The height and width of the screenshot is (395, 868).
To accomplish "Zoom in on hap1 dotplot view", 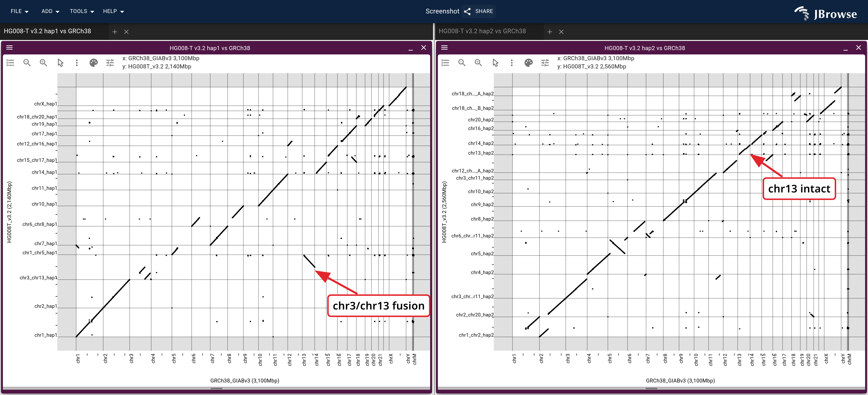I will pyautogui.click(x=43, y=63).
